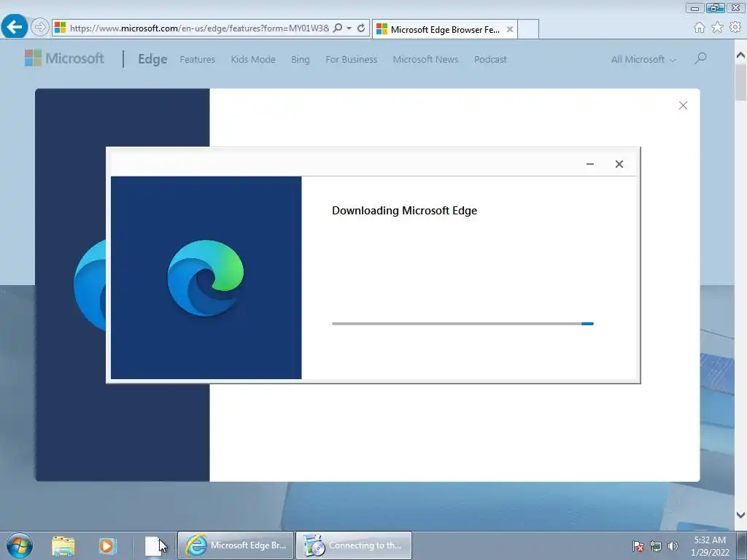Click the vertical scrollbar thumb

click(740, 82)
